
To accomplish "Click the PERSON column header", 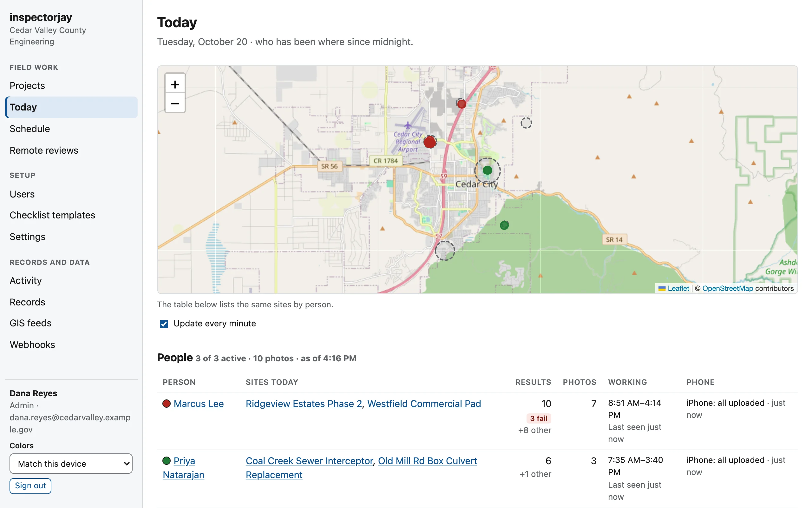I will (x=179, y=382).
